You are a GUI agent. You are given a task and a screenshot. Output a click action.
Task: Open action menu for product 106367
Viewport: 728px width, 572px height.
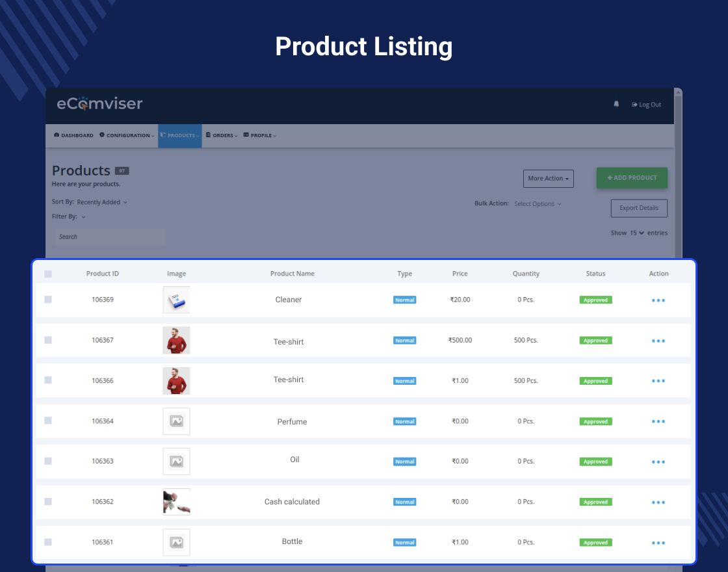[x=658, y=341]
